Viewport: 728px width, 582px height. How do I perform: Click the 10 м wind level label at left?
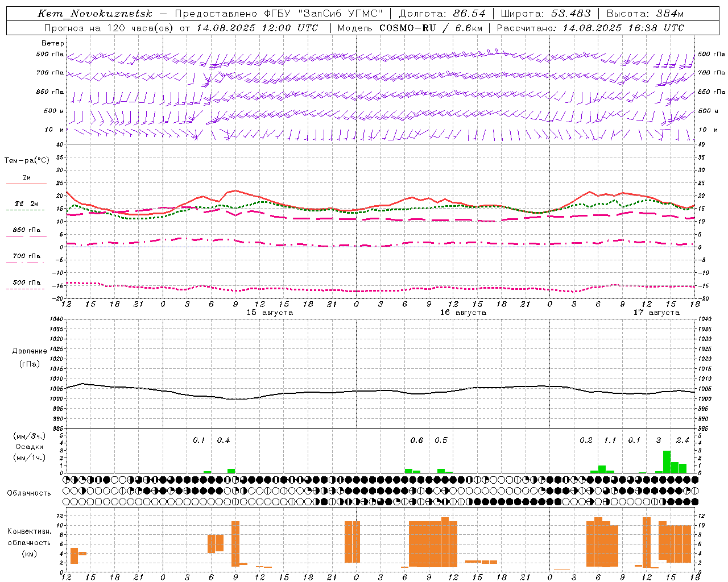(x=55, y=130)
